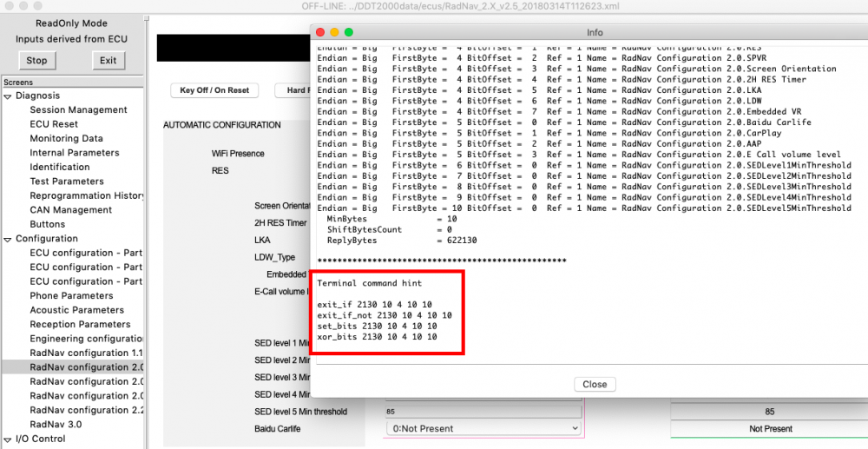This screenshot has width=868, height=449.
Task: Open RadNav 3.0 screen
Action: pyautogui.click(x=56, y=425)
